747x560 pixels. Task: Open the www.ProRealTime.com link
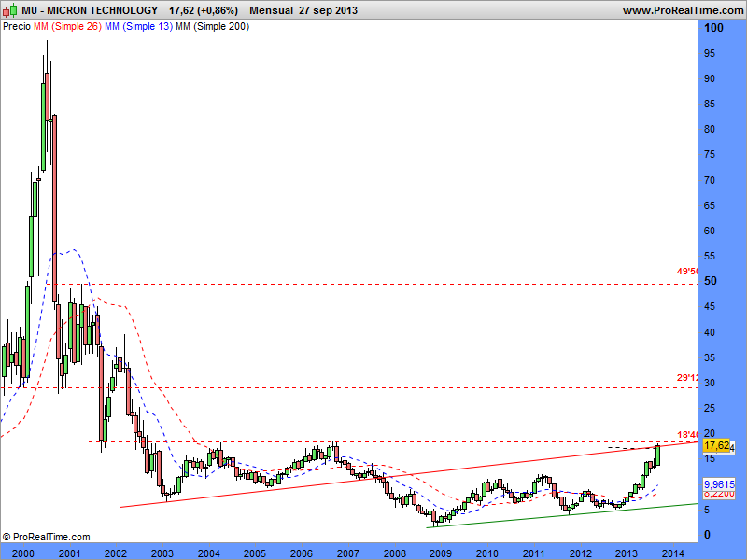tap(683, 10)
